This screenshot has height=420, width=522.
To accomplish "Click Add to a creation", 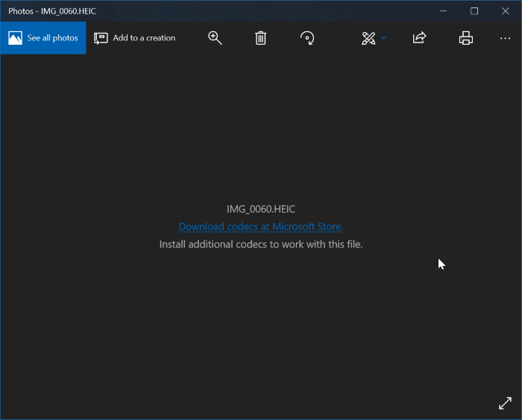I will [x=134, y=38].
